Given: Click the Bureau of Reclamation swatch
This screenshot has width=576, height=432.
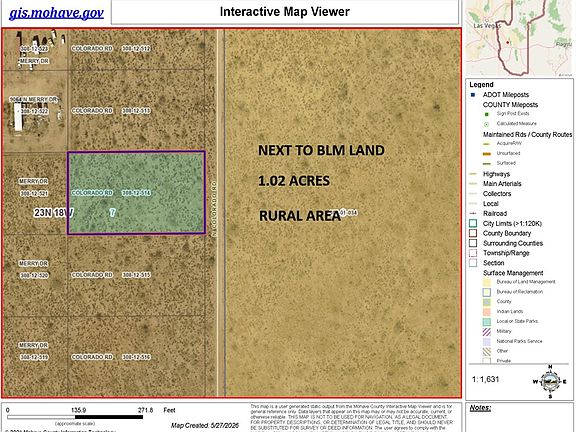Looking at the screenshot, I should click(x=487, y=292).
